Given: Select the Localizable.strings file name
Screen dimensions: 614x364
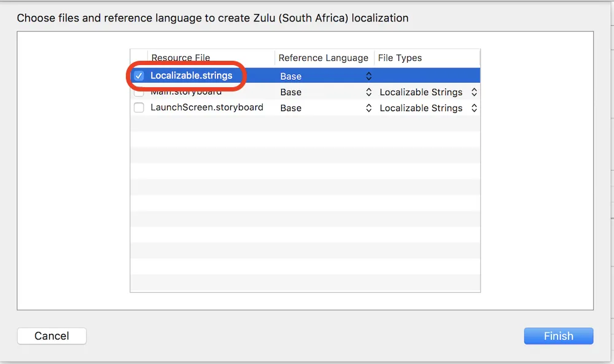Looking at the screenshot, I should coord(192,76).
